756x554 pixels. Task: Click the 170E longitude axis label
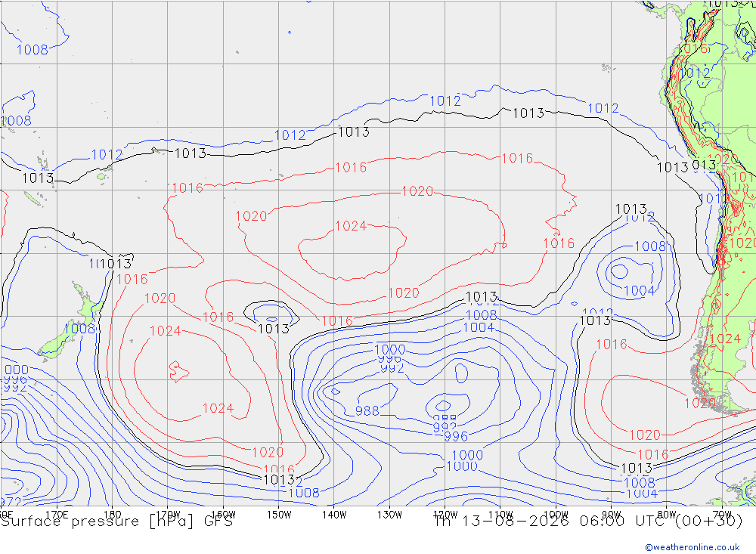(57, 515)
